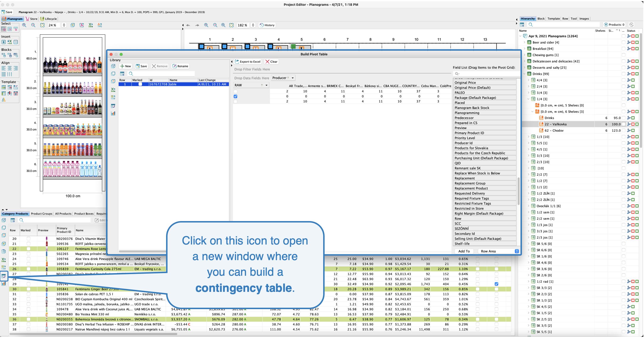
Task: Click the Insert text label (Ab) icon
Action: point(16,42)
